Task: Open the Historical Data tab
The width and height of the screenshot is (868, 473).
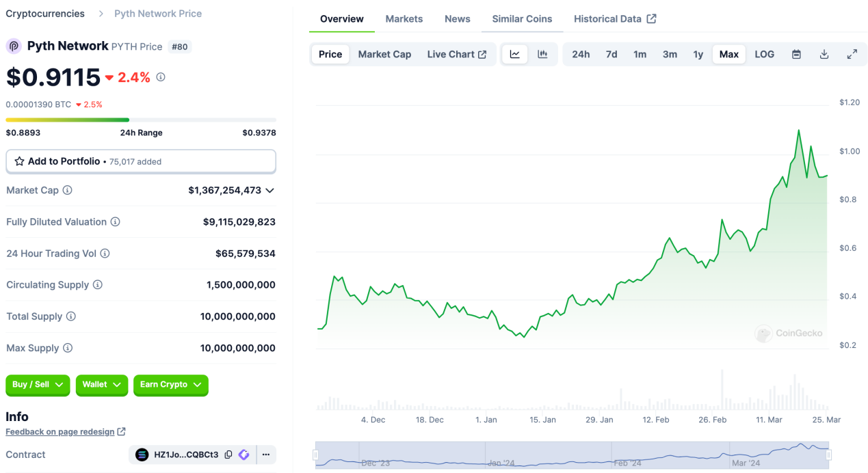Action: 607,18
